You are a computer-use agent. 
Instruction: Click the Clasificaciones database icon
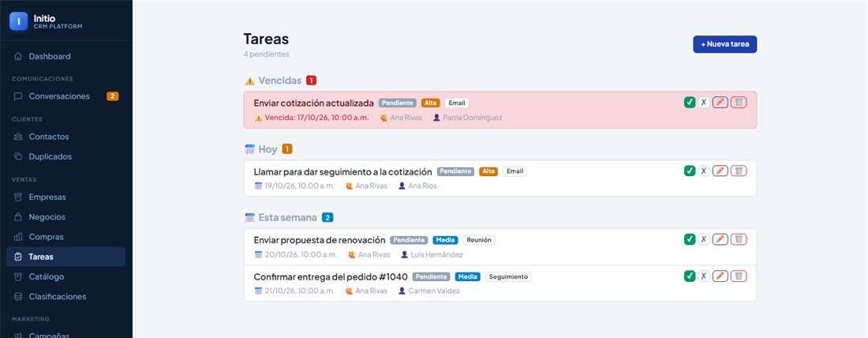18,296
